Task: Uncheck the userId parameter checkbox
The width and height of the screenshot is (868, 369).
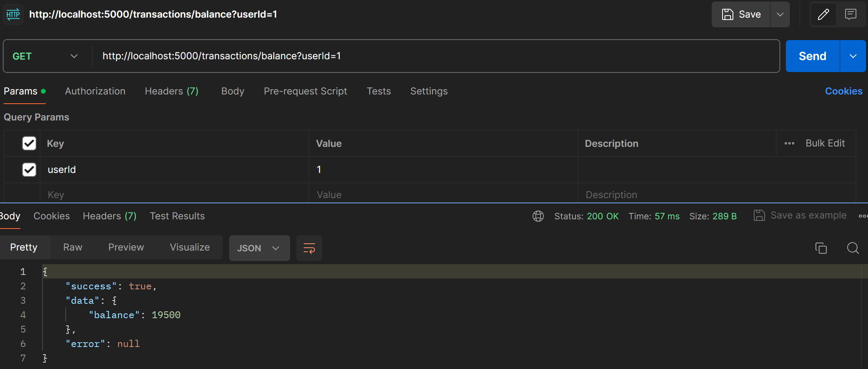Action: 29,170
